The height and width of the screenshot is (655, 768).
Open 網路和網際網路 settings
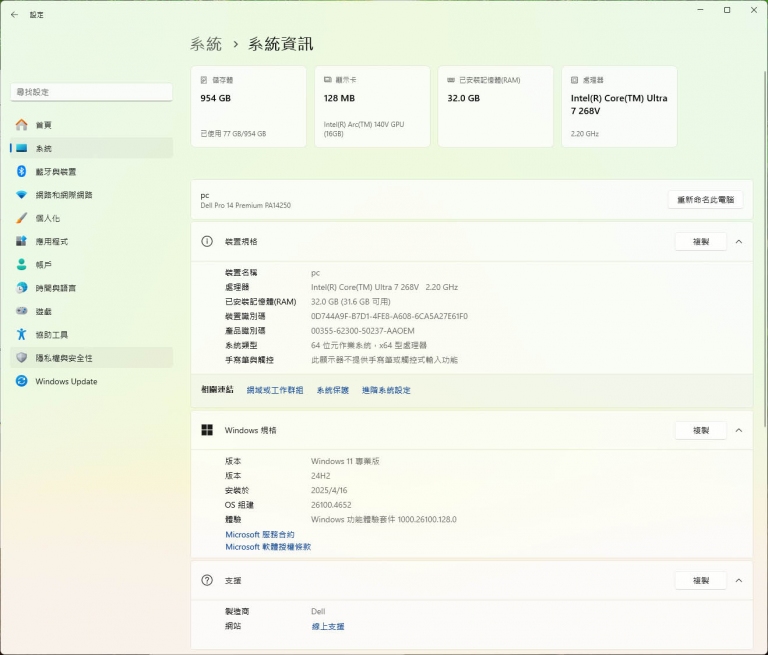(x=91, y=194)
